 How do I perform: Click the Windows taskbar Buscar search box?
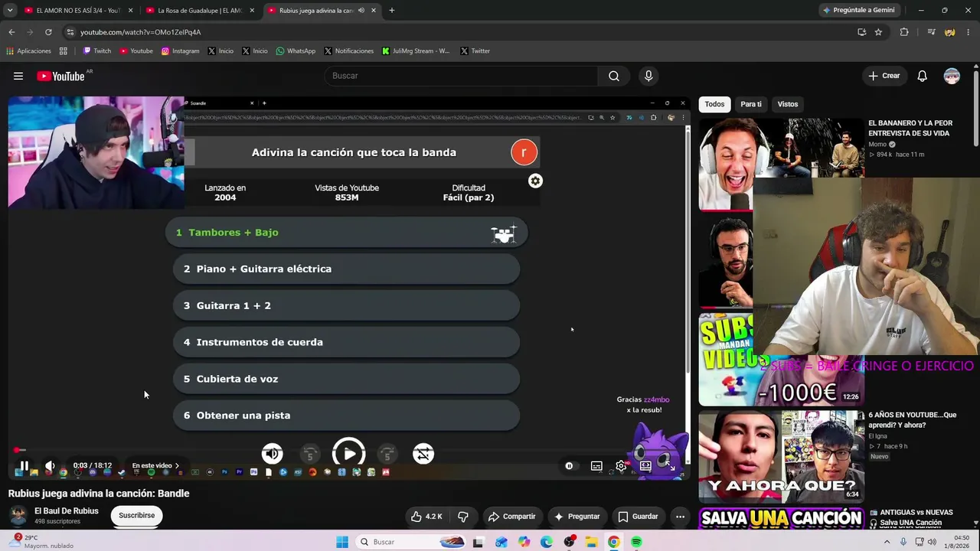click(411, 542)
